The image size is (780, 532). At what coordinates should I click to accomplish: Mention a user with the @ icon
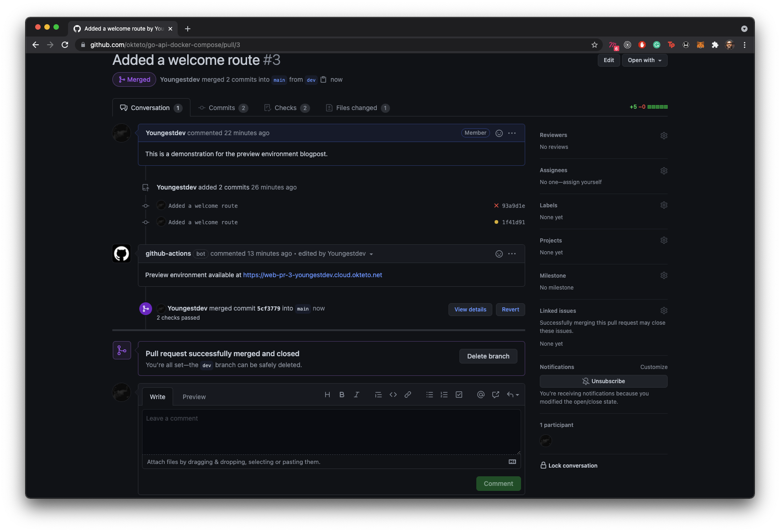click(481, 395)
